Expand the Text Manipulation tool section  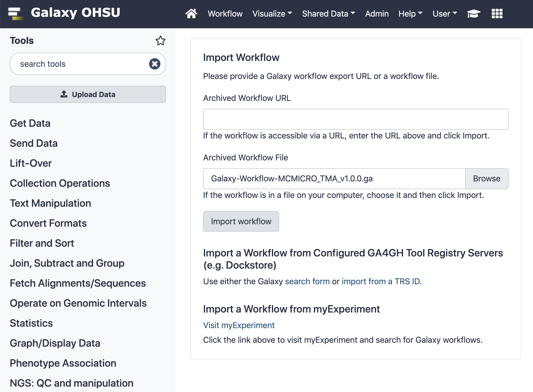coord(51,203)
